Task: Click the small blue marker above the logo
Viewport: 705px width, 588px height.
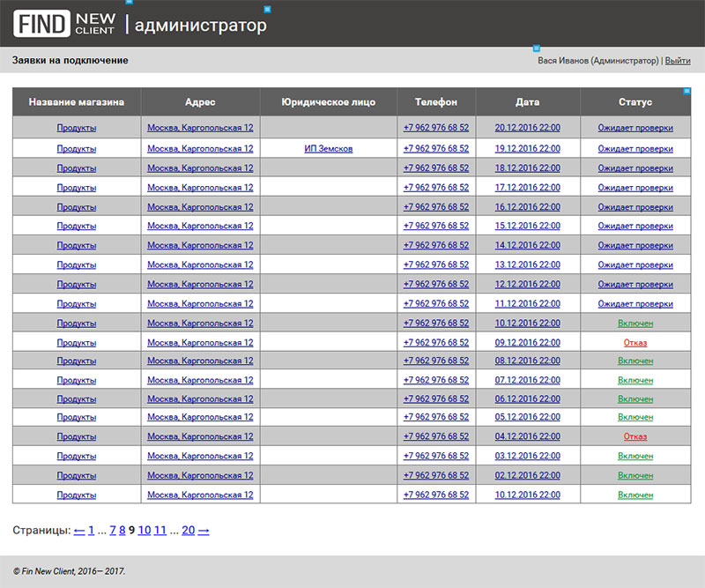Action: 129,3
